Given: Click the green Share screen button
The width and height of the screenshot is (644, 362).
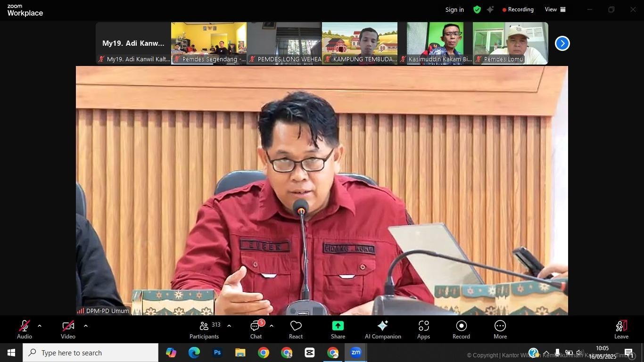Looking at the screenshot, I should pyautogui.click(x=338, y=329).
